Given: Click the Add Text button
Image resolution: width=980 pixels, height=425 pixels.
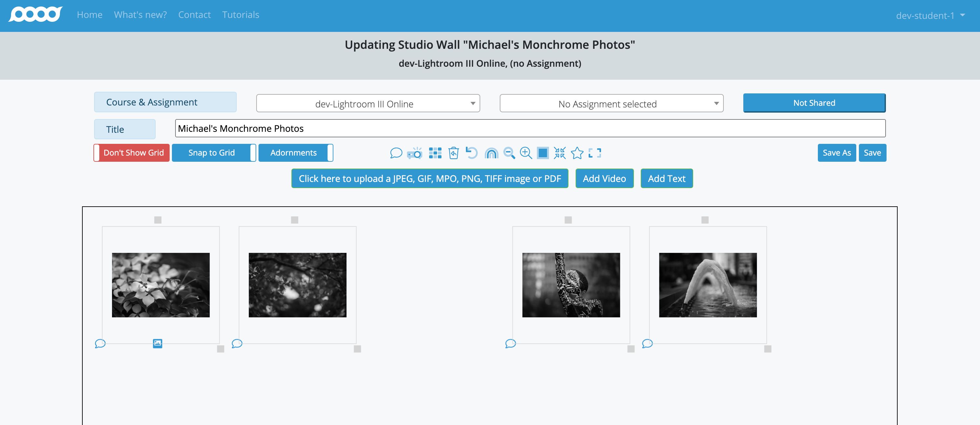Looking at the screenshot, I should click(x=666, y=178).
